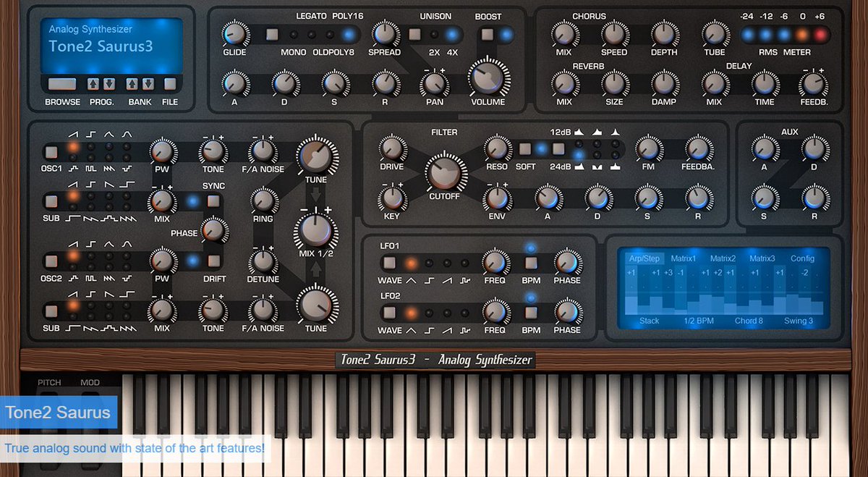Open the preset BROWSE button

[x=62, y=83]
